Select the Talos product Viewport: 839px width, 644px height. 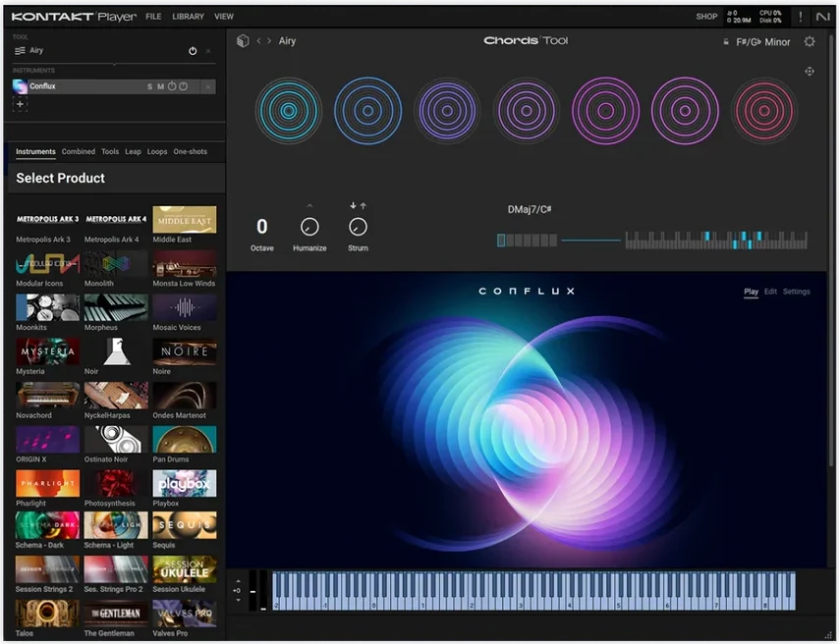(47, 618)
